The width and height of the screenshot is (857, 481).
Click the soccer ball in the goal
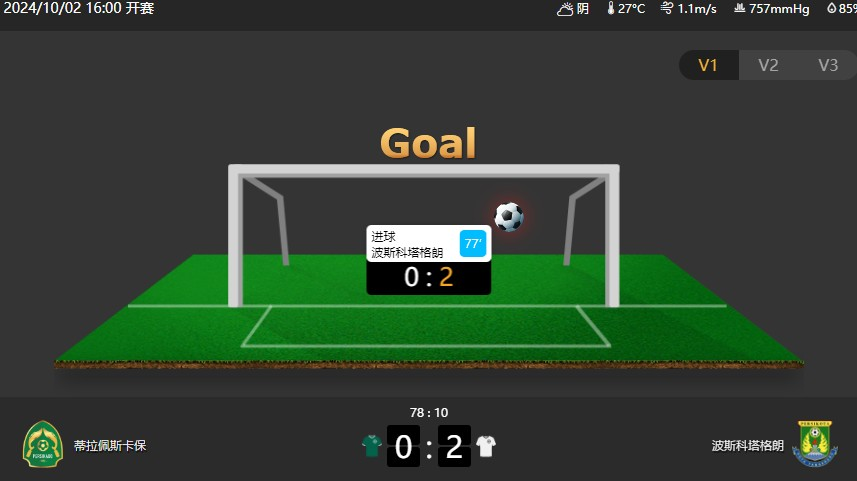coord(509,217)
